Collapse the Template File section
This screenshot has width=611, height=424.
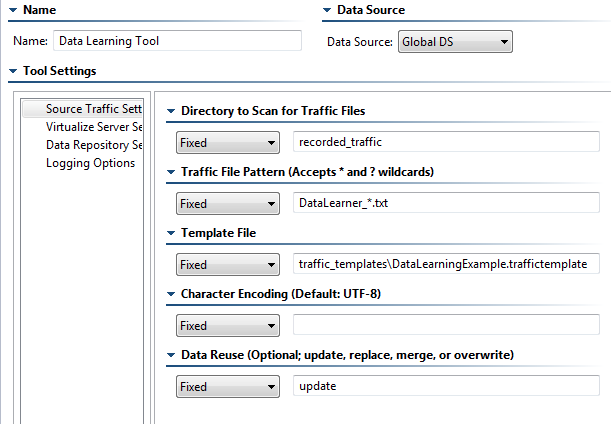click(x=171, y=233)
